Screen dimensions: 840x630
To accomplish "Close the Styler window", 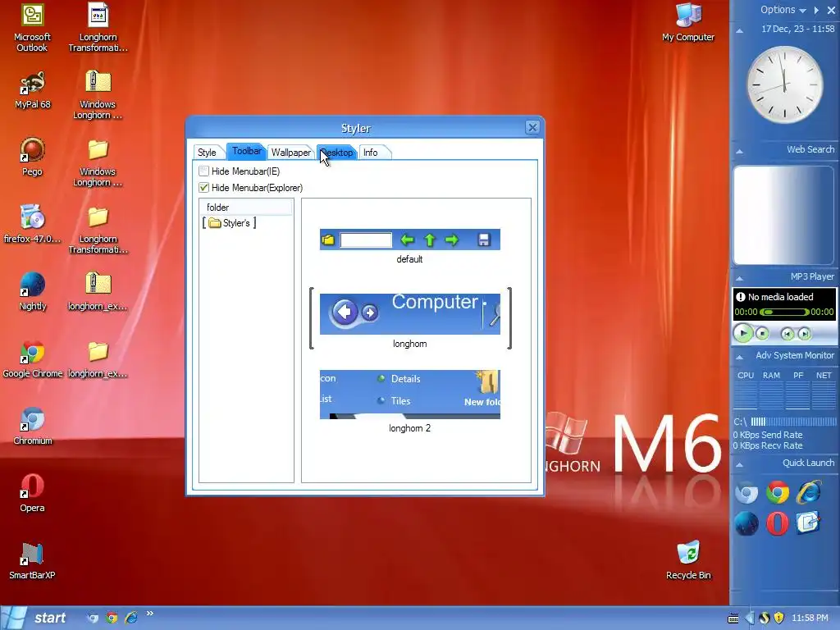I will tap(532, 127).
